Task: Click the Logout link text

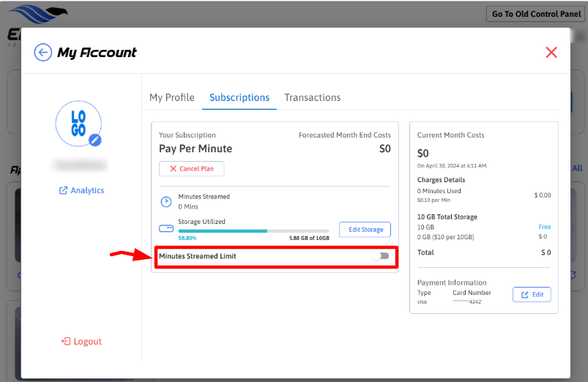Action: [88, 342]
